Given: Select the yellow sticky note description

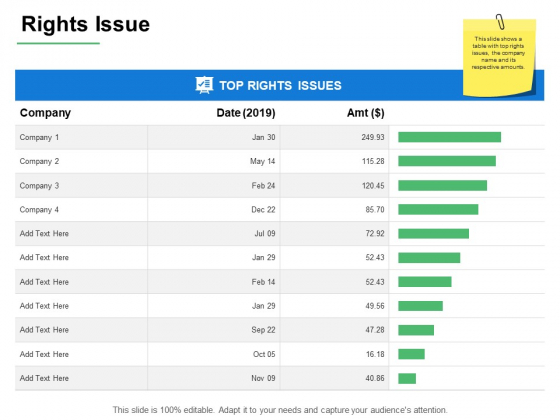Looking at the screenshot, I should [498, 53].
